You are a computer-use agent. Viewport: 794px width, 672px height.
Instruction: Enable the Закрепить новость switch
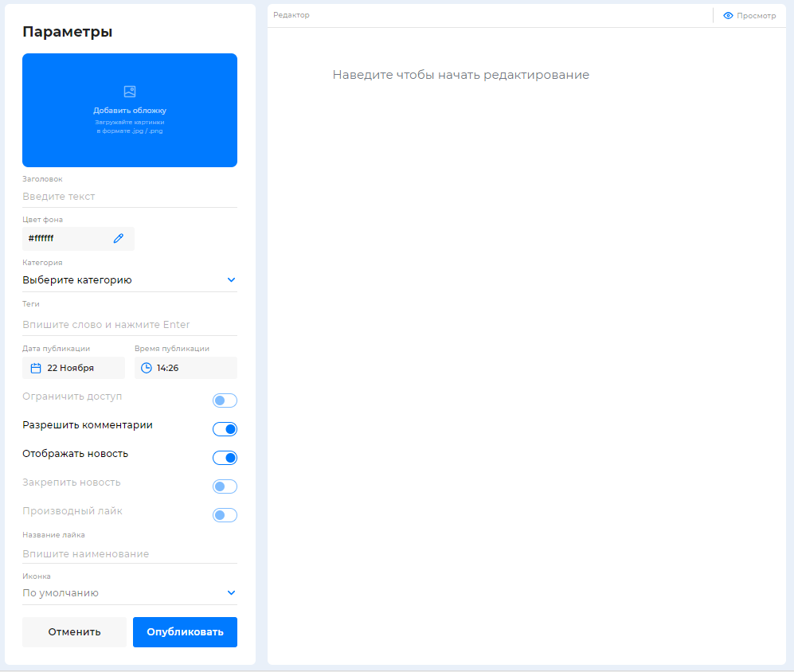click(x=225, y=486)
